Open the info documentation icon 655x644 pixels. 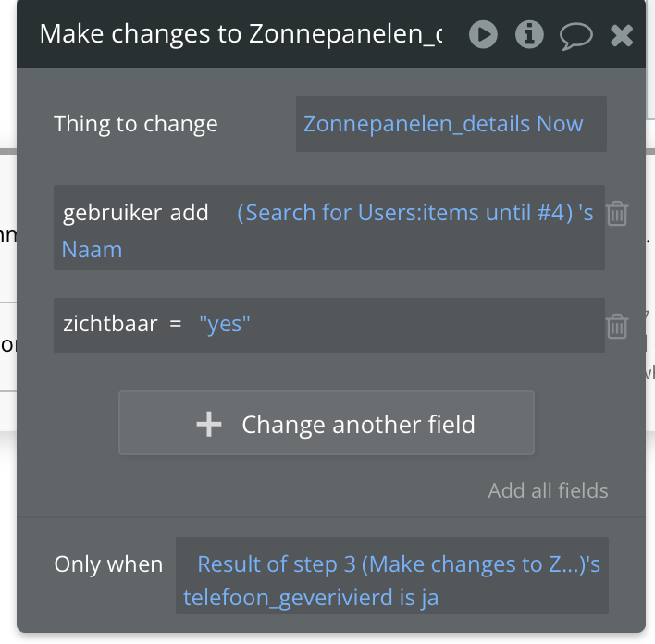click(x=529, y=35)
